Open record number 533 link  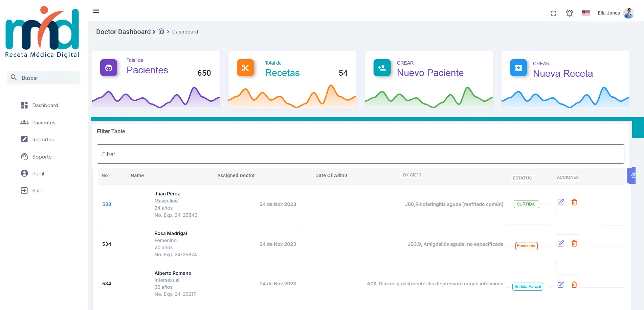(107, 204)
